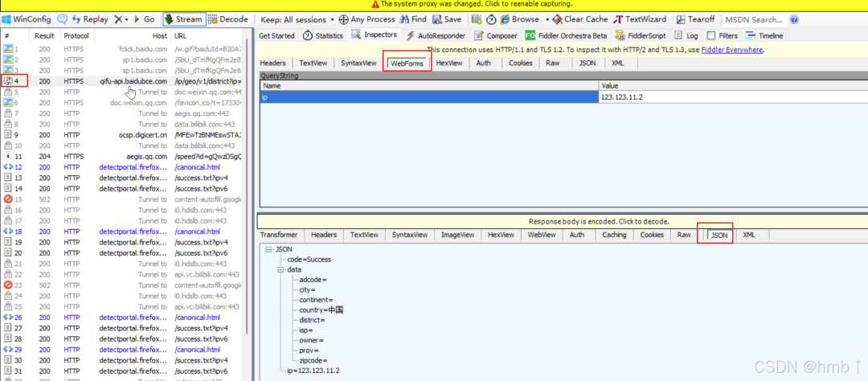Viewport: 868px width, 381px height.
Task: Open Fiddler Orchestra Beta tab
Action: click(566, 36)
